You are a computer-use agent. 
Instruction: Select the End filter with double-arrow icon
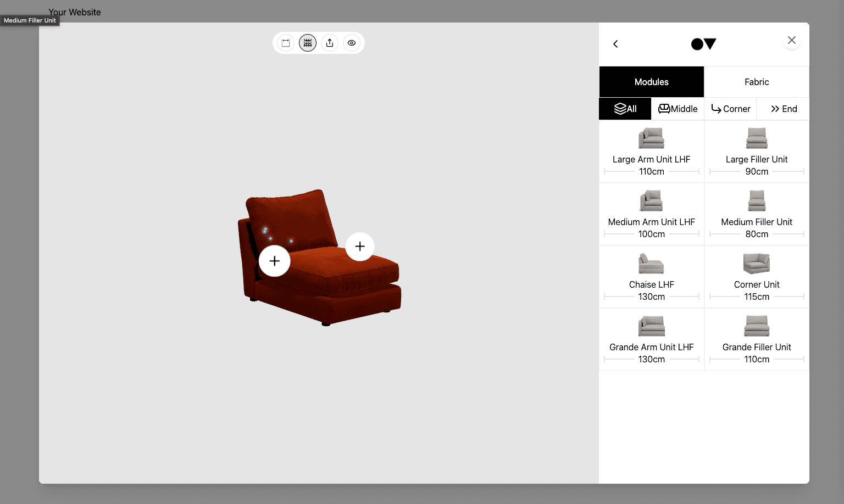pos(782,109)
